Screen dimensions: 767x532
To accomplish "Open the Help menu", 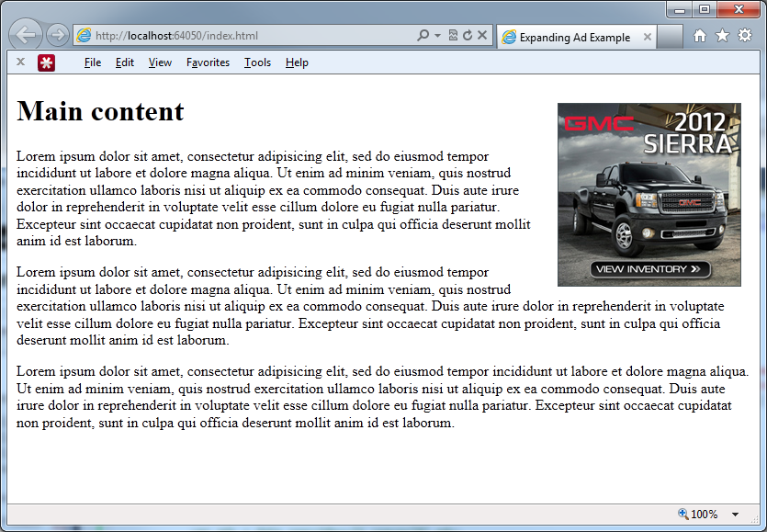I will (297, 62).
